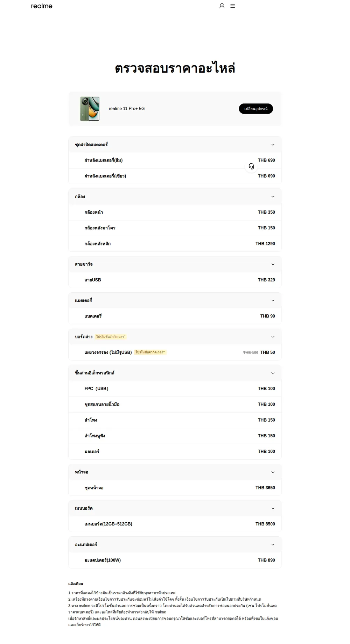Select the ชุดหน้าจอ THB 3650 row
The height and width of the screenshot is (644, 350).
[x=175, y=488]
